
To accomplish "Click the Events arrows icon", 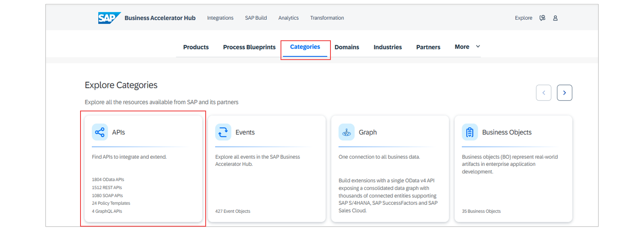I will (x=223, y=132).
